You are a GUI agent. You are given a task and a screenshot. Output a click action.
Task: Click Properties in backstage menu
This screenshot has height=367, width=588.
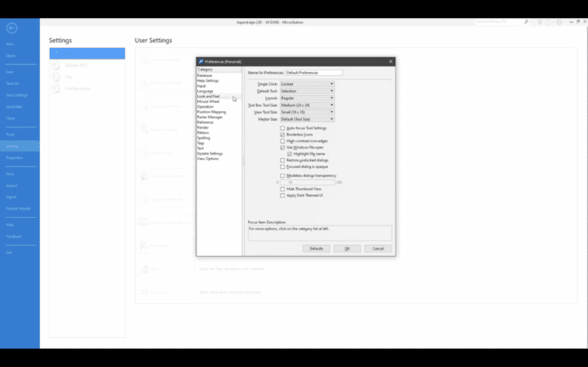coord(14,158)
